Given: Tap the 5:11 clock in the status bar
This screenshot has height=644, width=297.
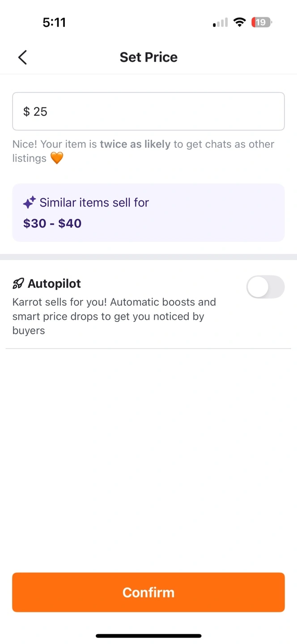Looking at the screenshot, I should [54, 22].
